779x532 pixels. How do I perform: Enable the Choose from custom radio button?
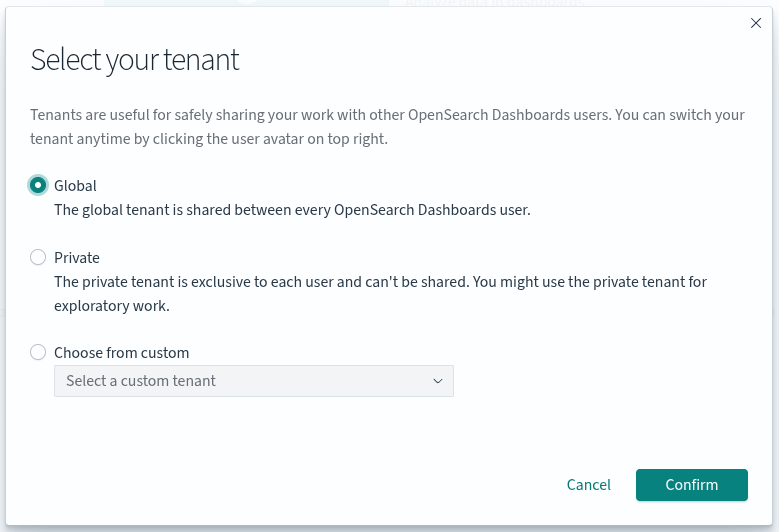pos(38,352)
